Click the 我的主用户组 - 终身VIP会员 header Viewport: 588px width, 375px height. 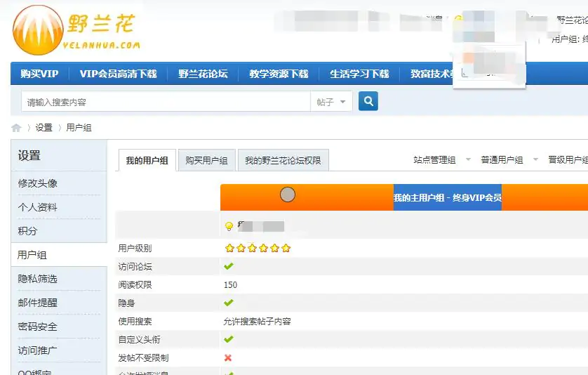click(448, 197)
